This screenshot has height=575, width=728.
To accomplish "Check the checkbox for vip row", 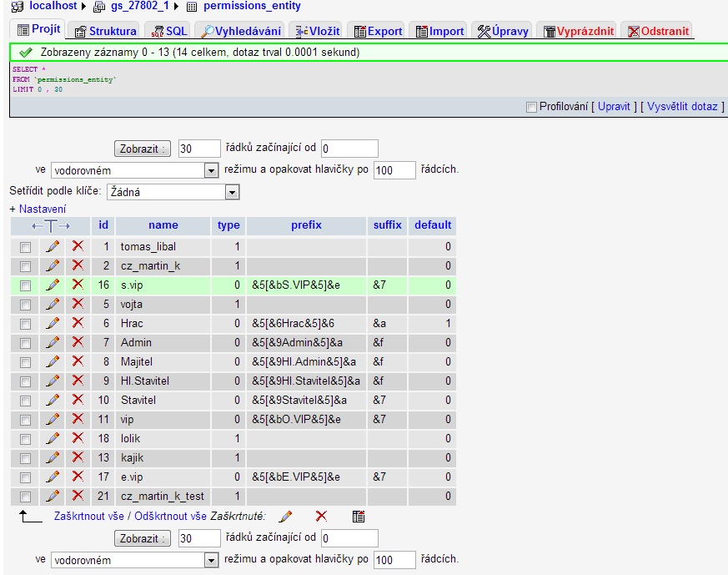I will click(x=25, y=420).
